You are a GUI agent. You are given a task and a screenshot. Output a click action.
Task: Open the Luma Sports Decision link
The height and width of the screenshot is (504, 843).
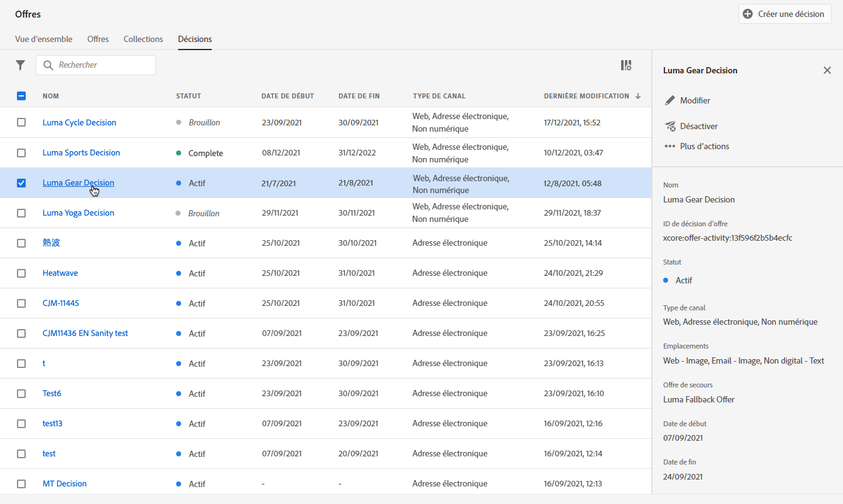81,153
